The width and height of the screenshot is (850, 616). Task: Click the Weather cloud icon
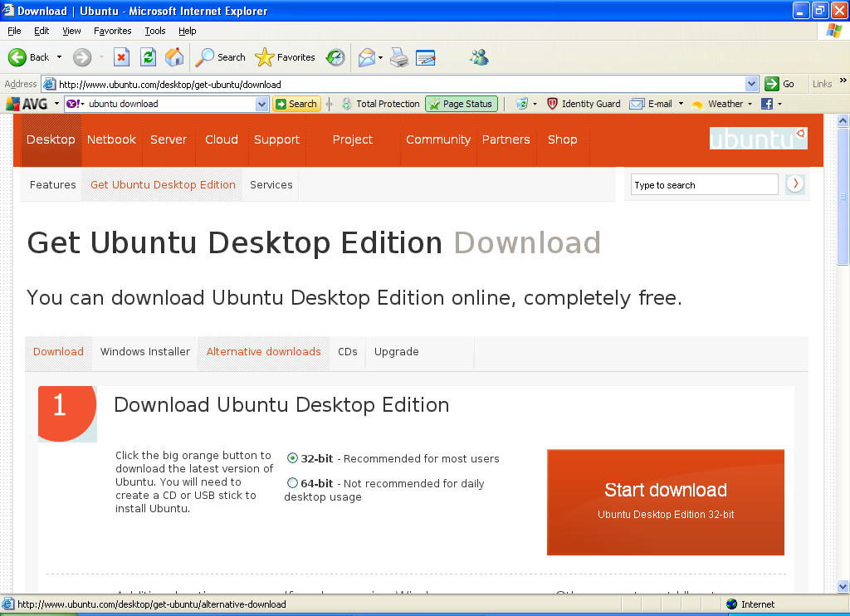click(x=697, y=104)
